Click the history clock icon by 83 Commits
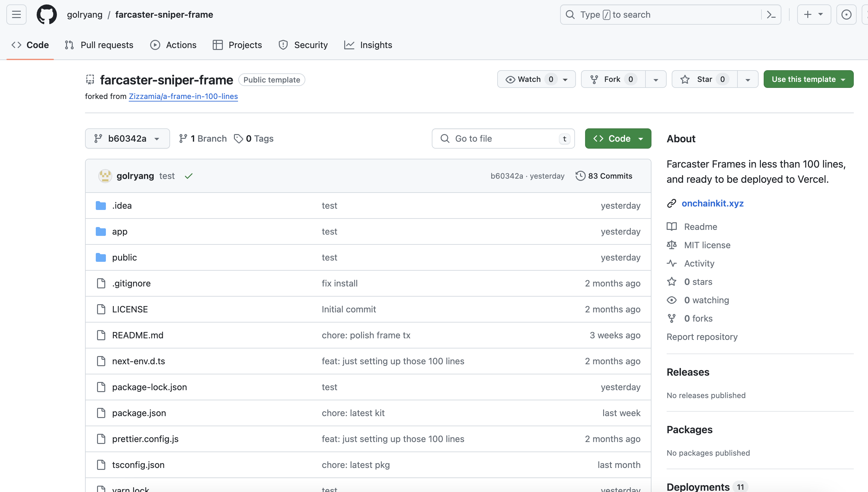 pyautogui.click(x=580, y=176)
